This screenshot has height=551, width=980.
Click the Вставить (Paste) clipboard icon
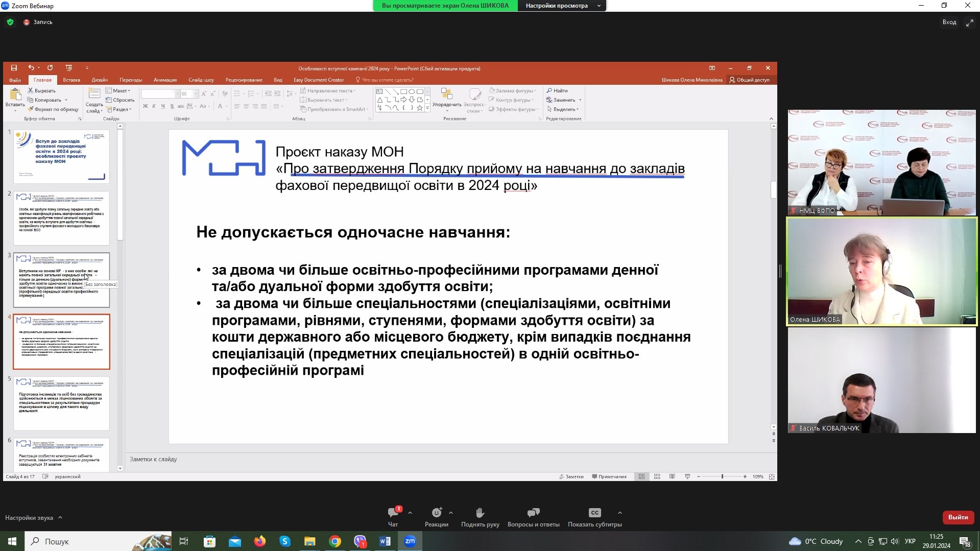(15, 94)
